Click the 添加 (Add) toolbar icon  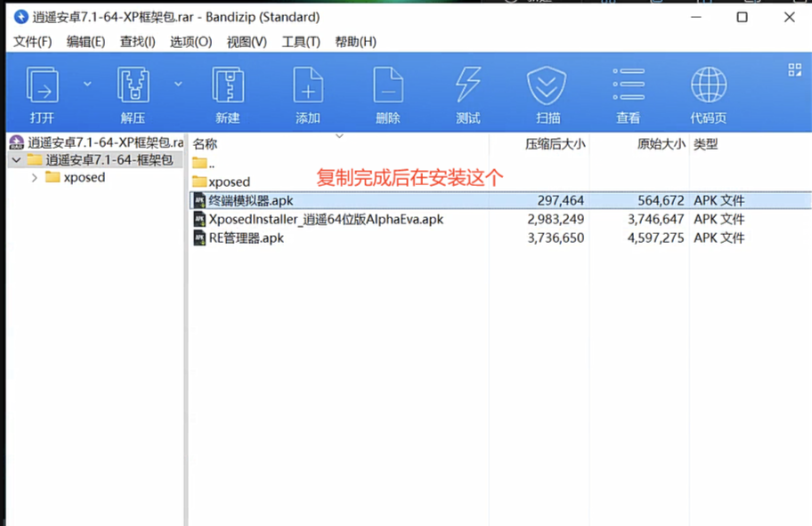308,85
